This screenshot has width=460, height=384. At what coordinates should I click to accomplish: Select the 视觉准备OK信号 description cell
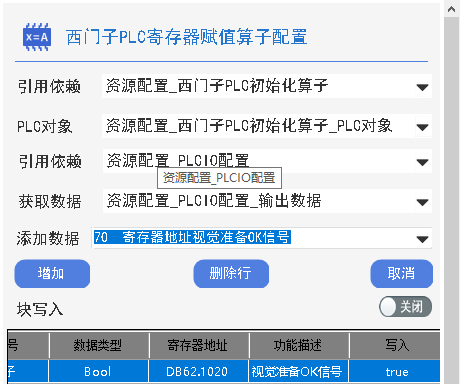coord(299,371)
